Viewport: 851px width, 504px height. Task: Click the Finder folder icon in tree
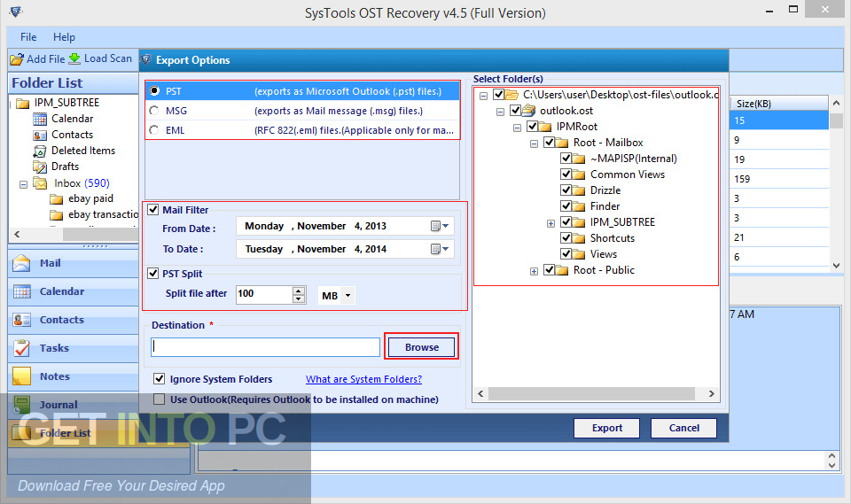pos(579,206)
